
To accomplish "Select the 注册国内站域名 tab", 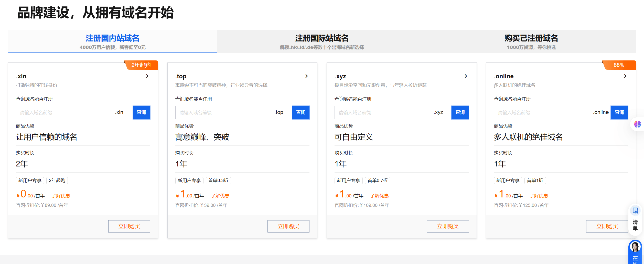I will 112,42.
